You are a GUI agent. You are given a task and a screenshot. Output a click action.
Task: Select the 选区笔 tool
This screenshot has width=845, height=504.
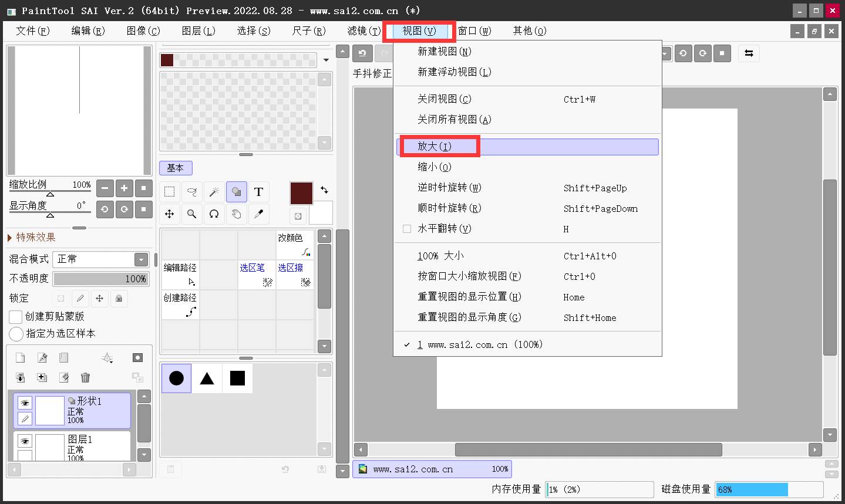tap(257, 275)
